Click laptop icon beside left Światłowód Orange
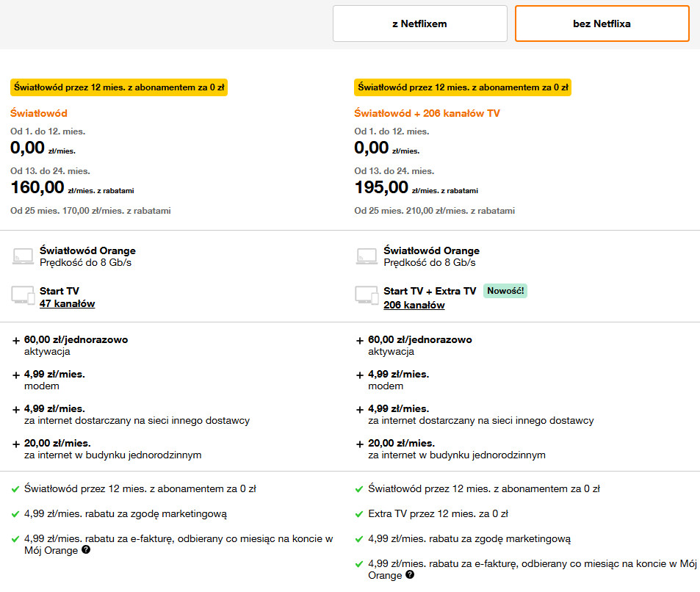The image size is (700, 592). click(23, 256)
